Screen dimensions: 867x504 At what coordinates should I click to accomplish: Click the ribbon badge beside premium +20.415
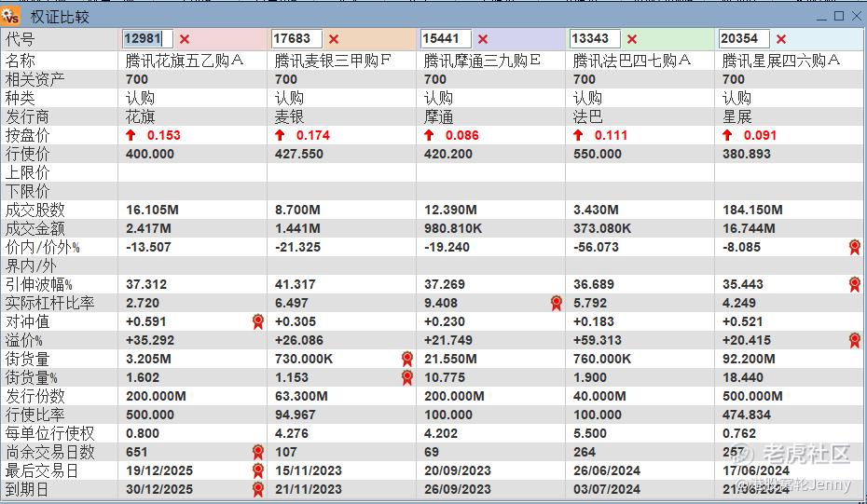855,340
